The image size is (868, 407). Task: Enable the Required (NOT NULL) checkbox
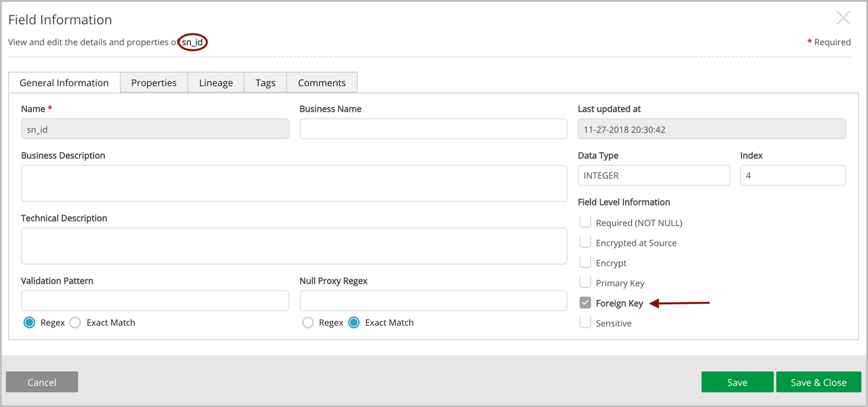pos(585,222)
